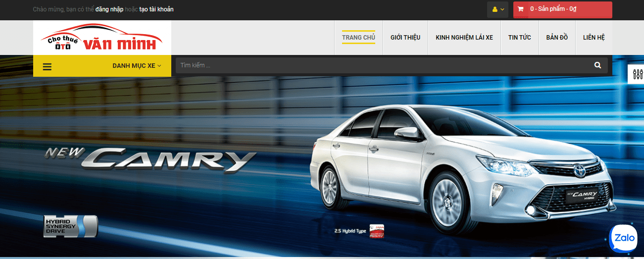
Task: Click the search magnifier icon
Action: pos(597,65)
